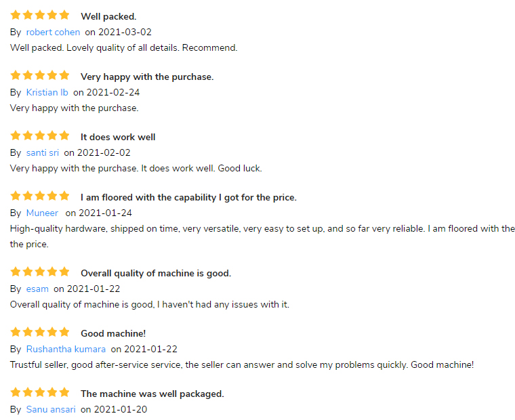
Task: Visit santi sri's profile link
Action: [43, 152]
